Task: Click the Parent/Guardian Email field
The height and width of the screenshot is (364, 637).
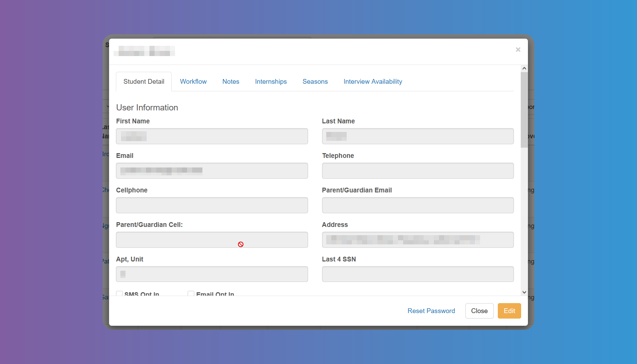Action: 417,205
